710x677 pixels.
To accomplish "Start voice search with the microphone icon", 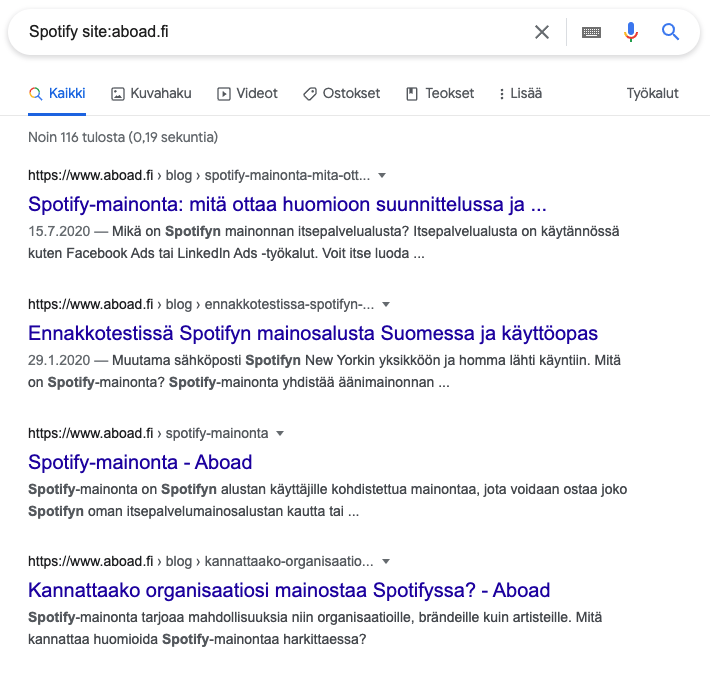I will point(630,32).
